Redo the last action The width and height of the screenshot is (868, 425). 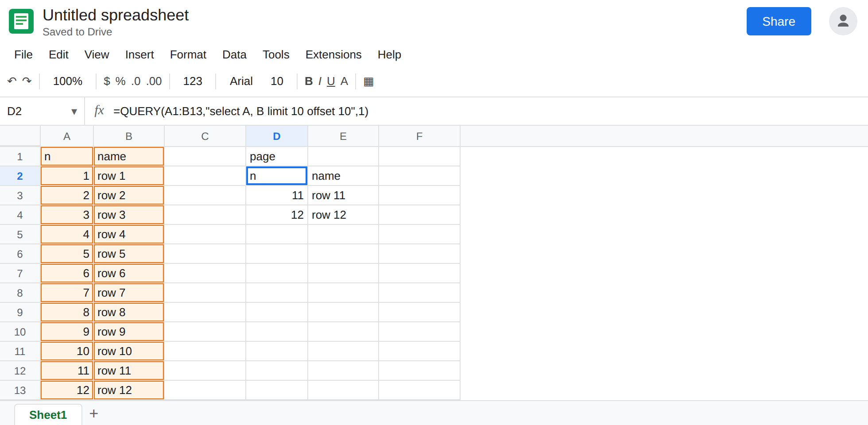27,81
